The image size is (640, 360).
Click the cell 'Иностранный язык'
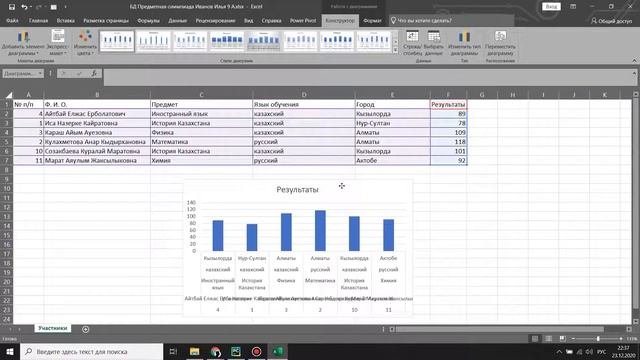201,114
